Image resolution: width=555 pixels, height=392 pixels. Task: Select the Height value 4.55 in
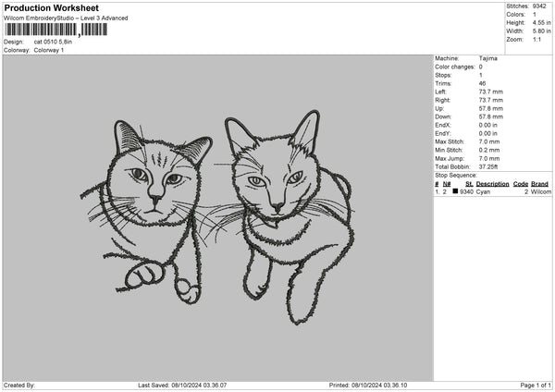tap(541, 22)
